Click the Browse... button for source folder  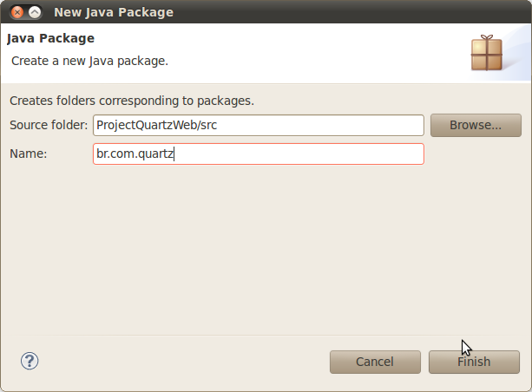476,125
